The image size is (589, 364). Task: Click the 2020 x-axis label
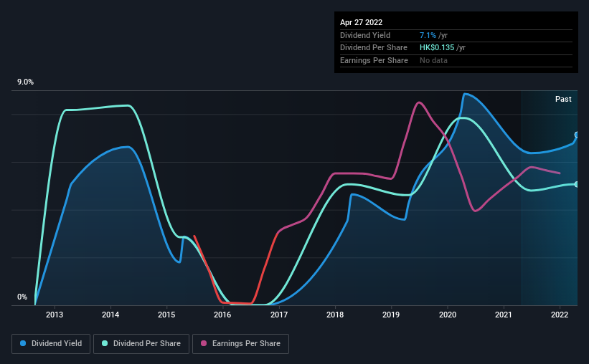448,315
